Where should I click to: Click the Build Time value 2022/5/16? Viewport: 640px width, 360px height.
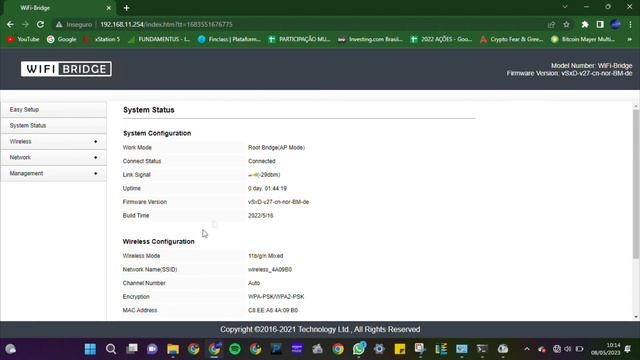coord(260,216)
